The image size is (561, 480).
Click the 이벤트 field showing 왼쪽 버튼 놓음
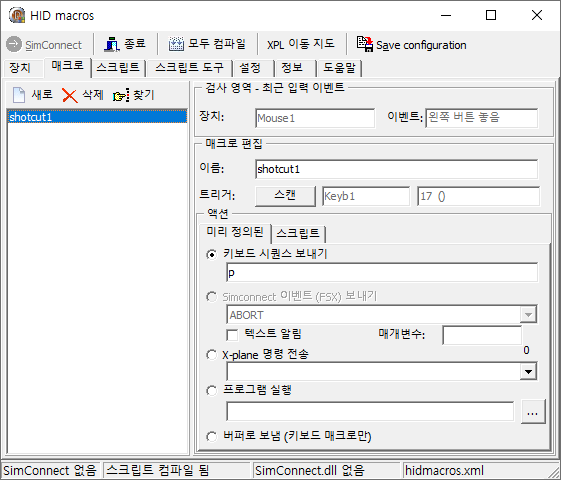[x=482, y=118]
